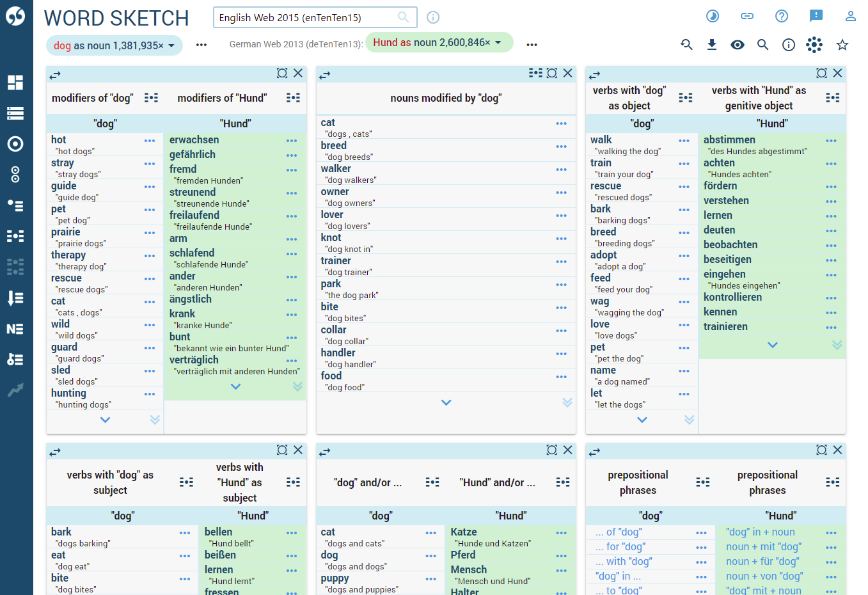Swap columns in the modifiers panel
This screenshot has width=868, height=595.
click(55, 74)
